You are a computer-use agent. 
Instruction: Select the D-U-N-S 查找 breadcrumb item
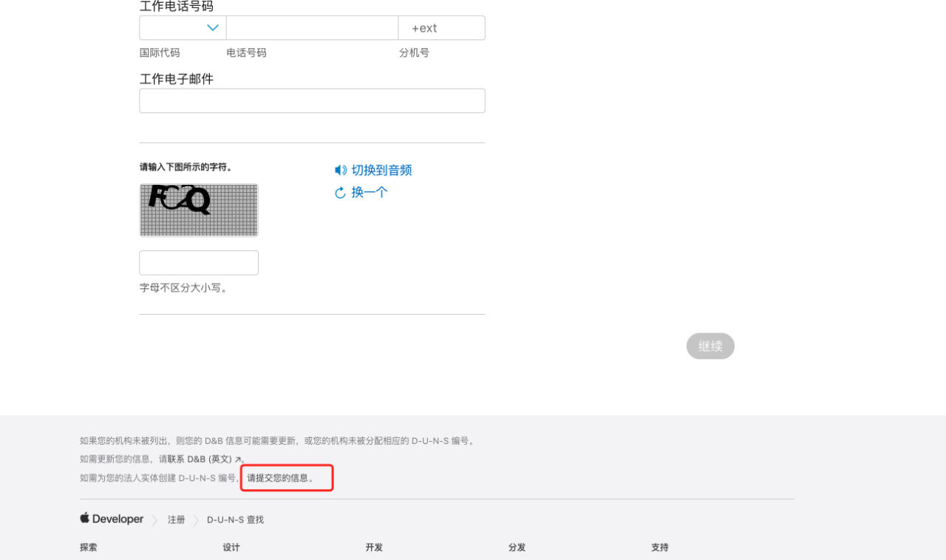[235, 520]
